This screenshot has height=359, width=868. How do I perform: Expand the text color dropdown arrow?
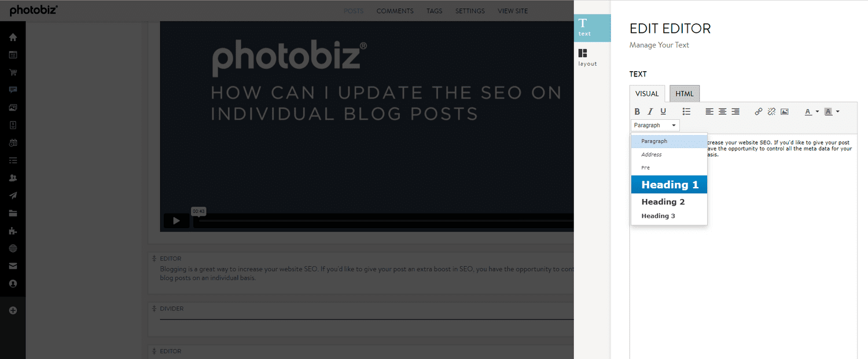tap(816, 111)
